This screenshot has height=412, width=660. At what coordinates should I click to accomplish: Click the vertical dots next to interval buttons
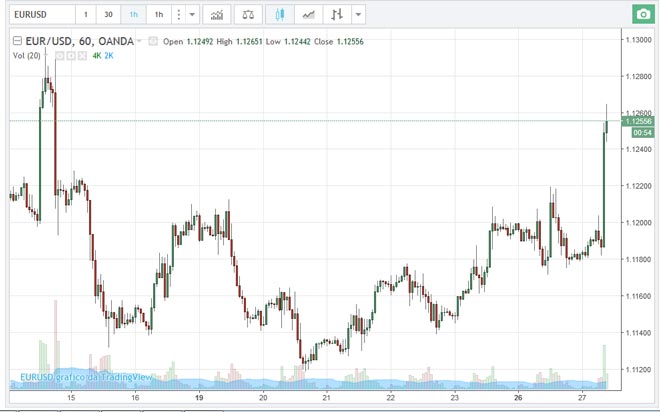click(x=178, y=15)
